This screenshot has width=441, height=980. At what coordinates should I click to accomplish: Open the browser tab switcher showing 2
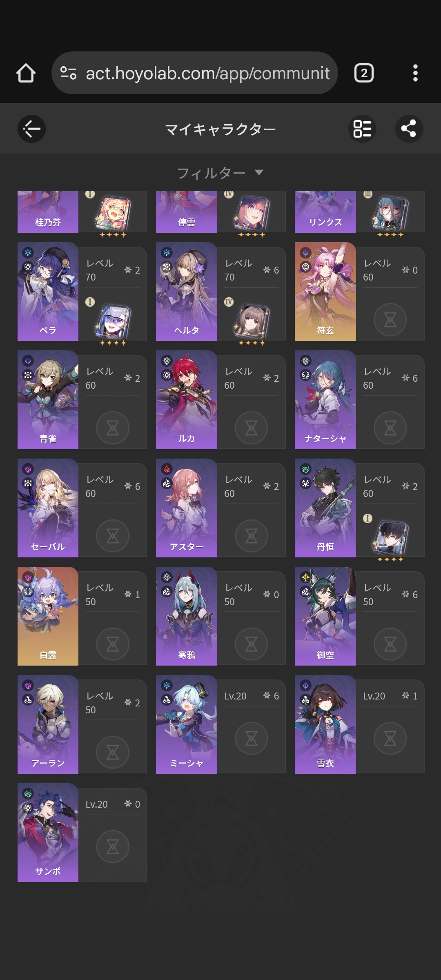364,73
